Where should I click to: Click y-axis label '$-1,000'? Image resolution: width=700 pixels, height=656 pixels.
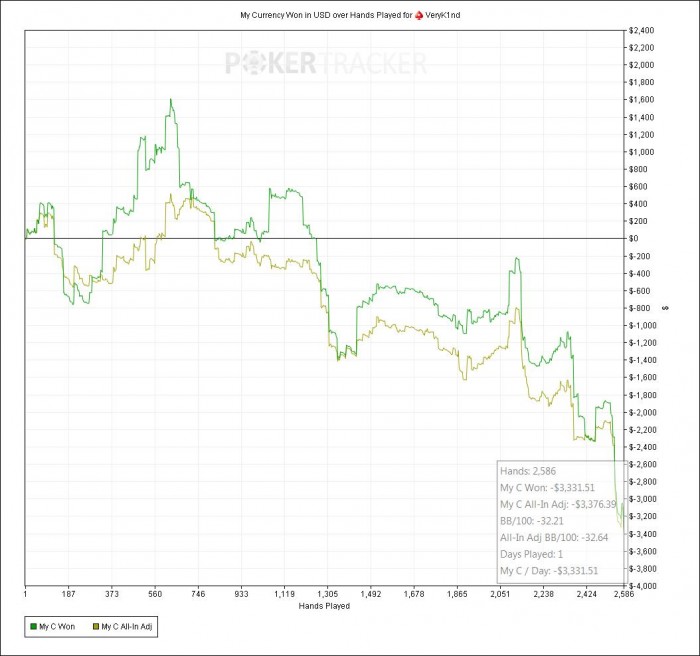[x=643, y=326]
